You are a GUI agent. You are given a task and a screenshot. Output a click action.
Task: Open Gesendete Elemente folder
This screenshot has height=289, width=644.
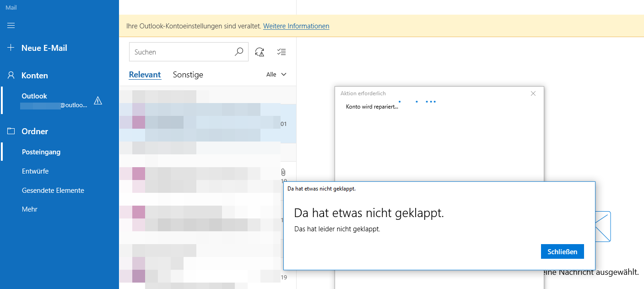53,191
